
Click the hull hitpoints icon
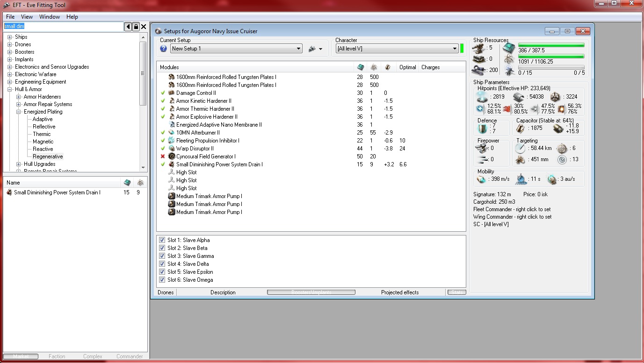pos(555,97)
